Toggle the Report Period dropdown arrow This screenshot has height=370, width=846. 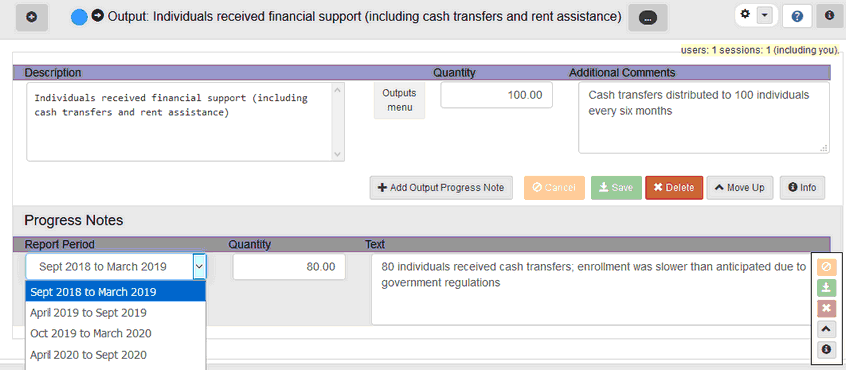tap(199, 266)
